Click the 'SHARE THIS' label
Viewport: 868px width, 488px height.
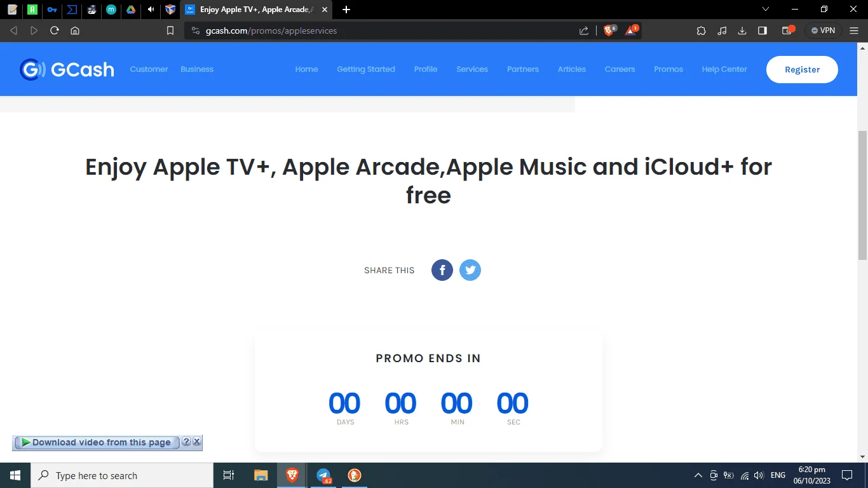[x=390, y=271]
